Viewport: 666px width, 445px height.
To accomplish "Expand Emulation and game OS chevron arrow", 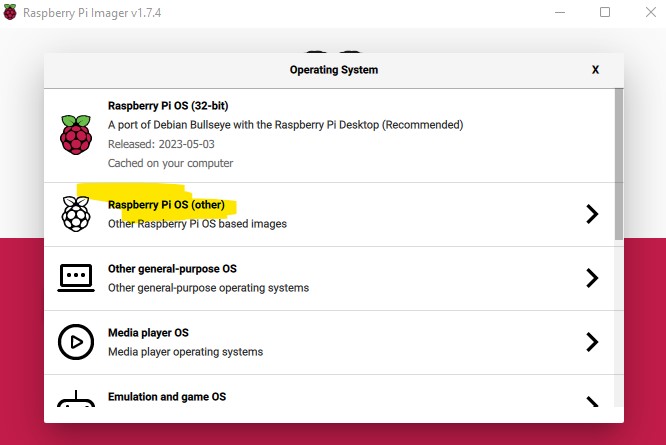I will click(592, 401).
